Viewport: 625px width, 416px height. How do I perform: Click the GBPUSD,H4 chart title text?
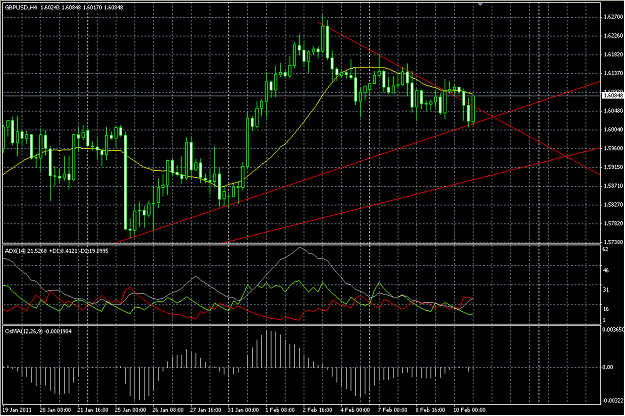coord(21,7)
